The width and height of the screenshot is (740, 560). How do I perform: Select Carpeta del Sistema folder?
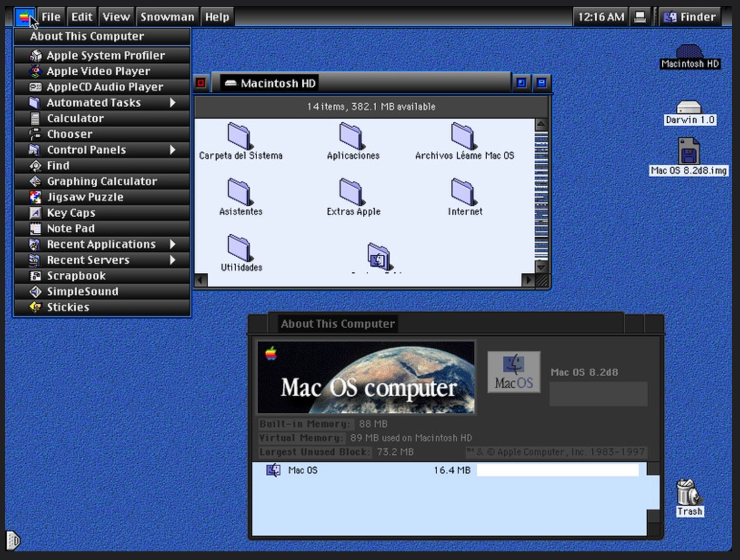(x=240, y=141)
